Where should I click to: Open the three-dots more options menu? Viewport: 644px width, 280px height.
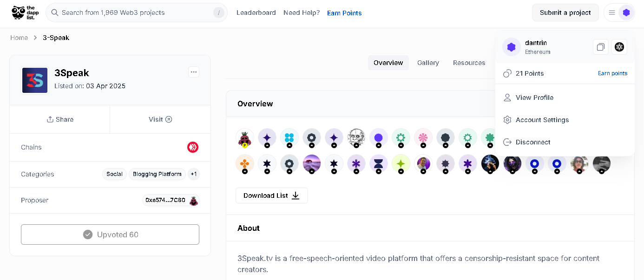194,72
